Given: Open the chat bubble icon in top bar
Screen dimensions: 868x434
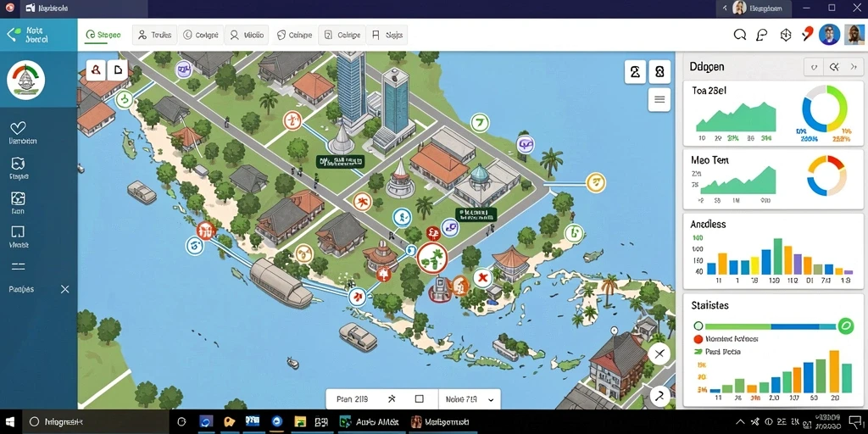Looking at the screenshot, I should 762,35.
